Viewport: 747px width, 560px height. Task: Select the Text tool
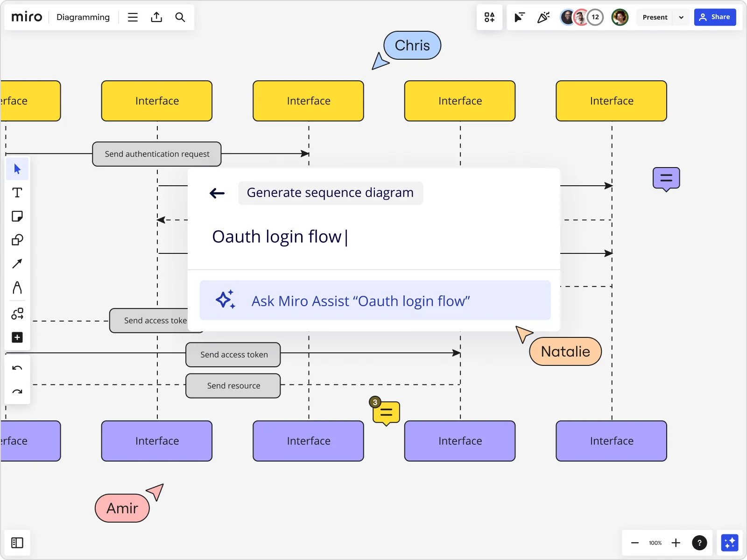17,192
